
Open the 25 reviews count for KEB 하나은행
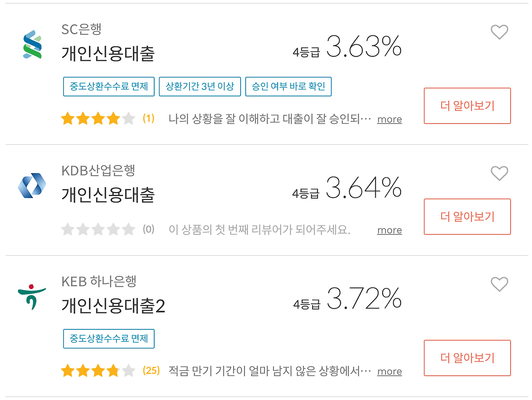point(151,371)
